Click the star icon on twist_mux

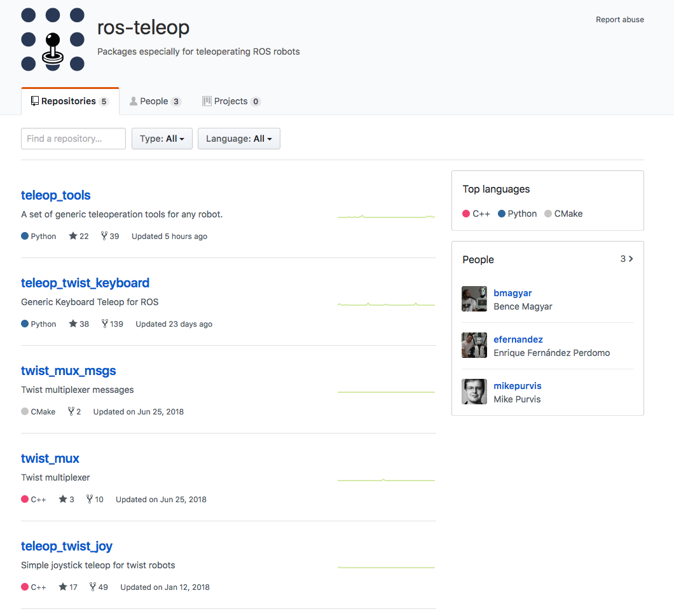point(63,499)
